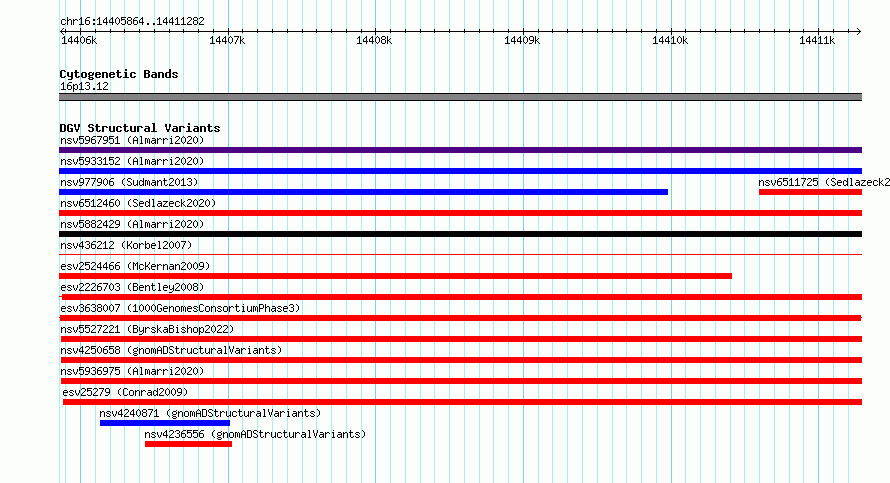890x483 pixels.
Task: Click the esv2226703 (Bentley2008) label
Action: pos(132,287)
